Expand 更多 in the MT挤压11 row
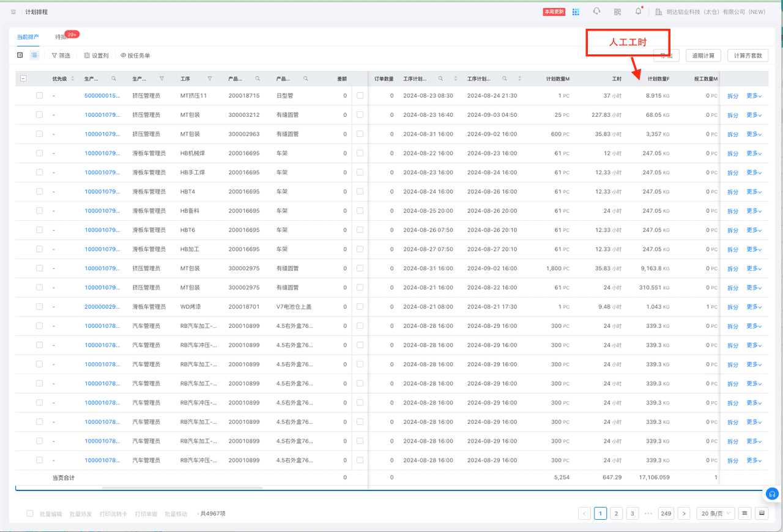Screen dimensions: 783x532 click(754, 95)
